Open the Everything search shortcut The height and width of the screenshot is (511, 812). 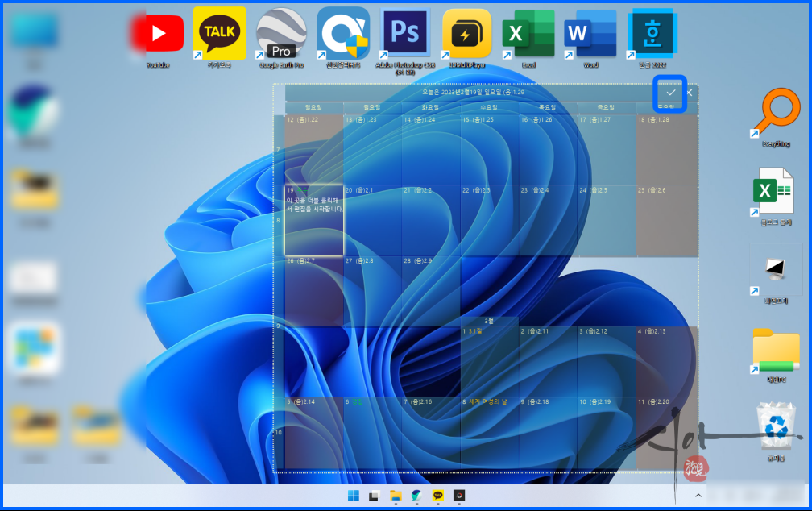click(x=776, y=117)
